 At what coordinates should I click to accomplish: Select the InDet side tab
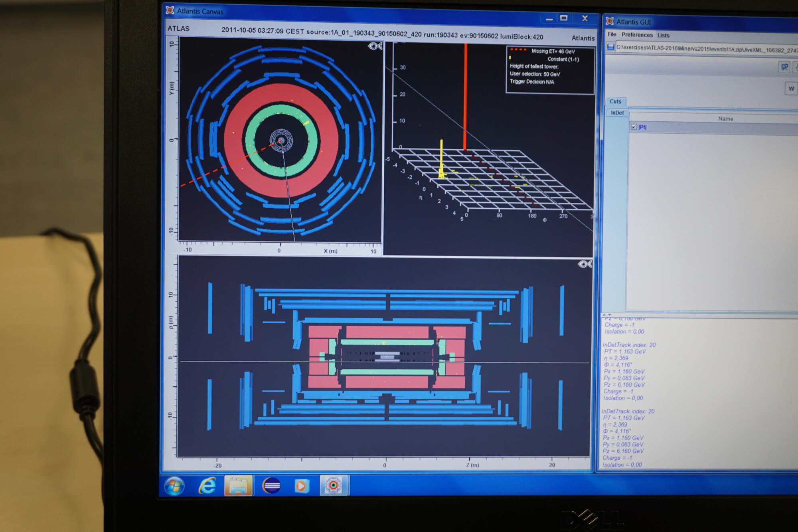[x=617, y=113]
